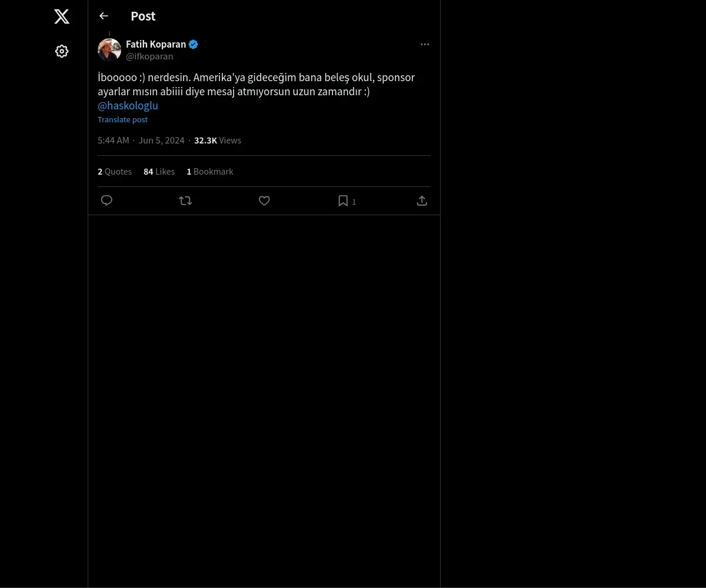Open the settings gear icon

62,52
